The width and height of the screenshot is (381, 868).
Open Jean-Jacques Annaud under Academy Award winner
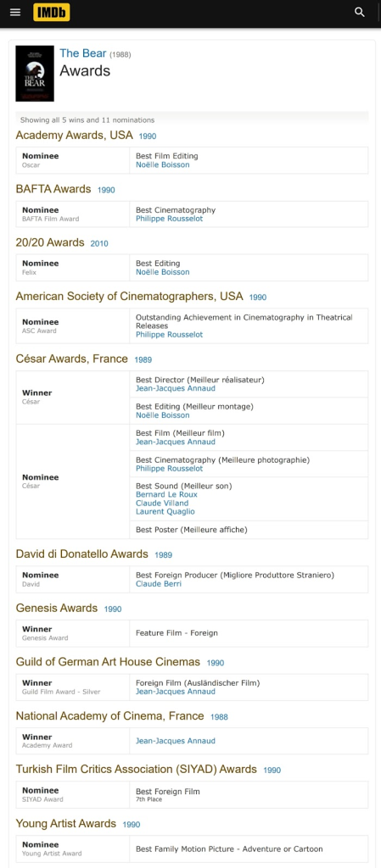[176, 741]
